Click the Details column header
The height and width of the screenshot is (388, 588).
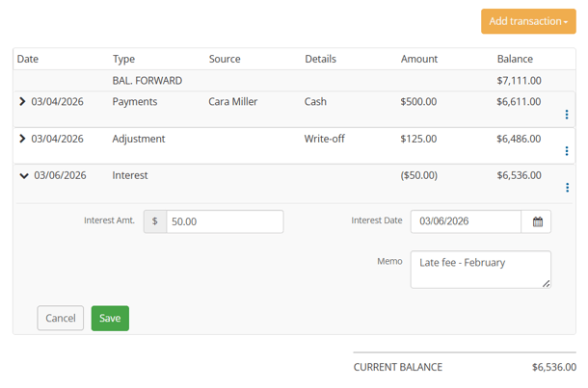[x=320, y=59]
